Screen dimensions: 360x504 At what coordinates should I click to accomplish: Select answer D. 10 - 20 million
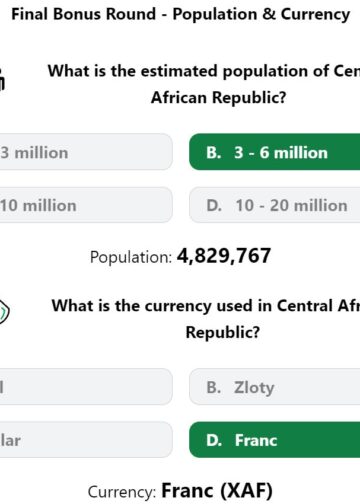275,205
